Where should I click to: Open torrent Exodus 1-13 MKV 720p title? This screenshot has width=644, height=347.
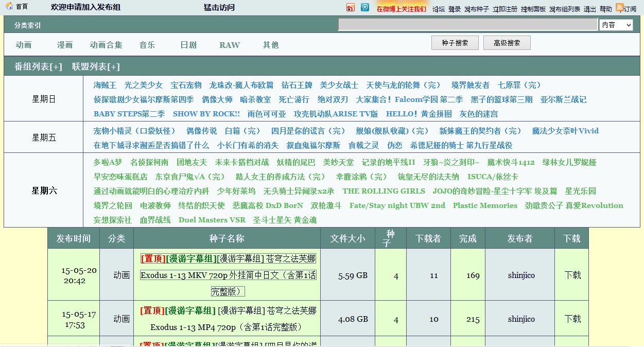229,275
